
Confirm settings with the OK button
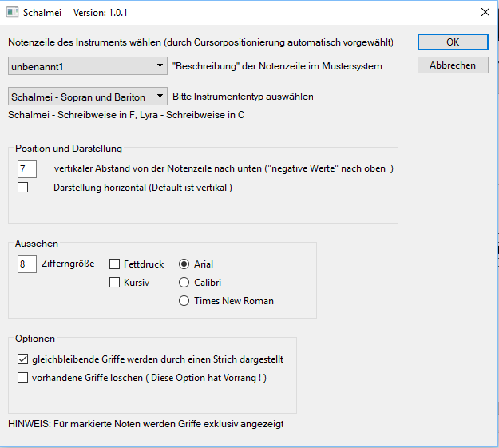[453, 42]
